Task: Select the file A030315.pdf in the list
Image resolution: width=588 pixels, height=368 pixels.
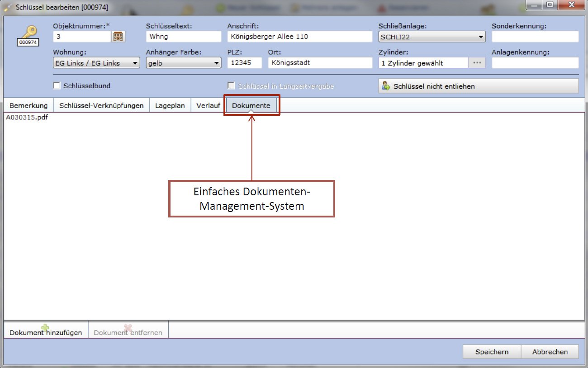Action: [x=27, y=118]
